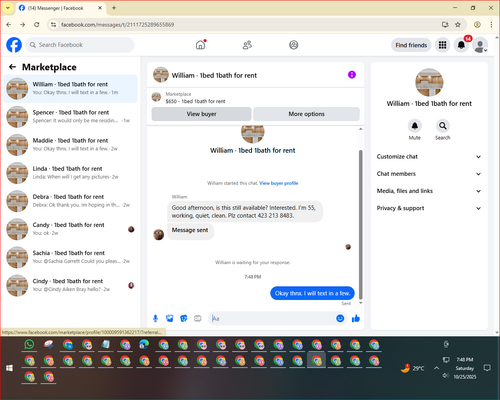Viewport: 500px width, 400px height.
Task: Open the Home feed icon
Action: click(200, 45)
